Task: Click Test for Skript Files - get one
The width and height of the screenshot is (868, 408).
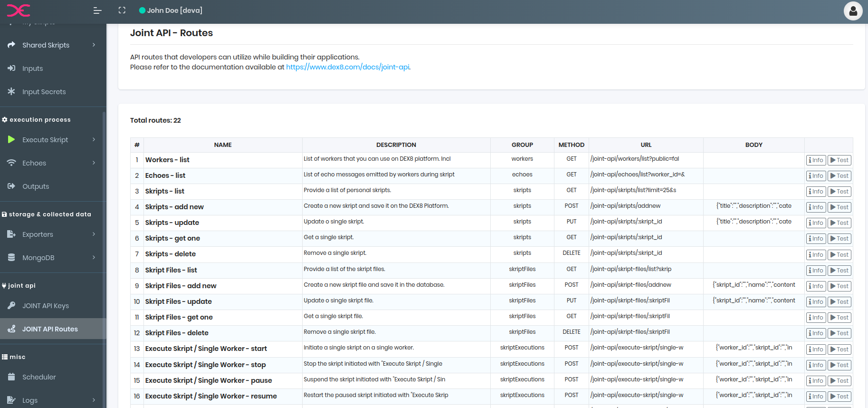Action: tap(839, 318)
